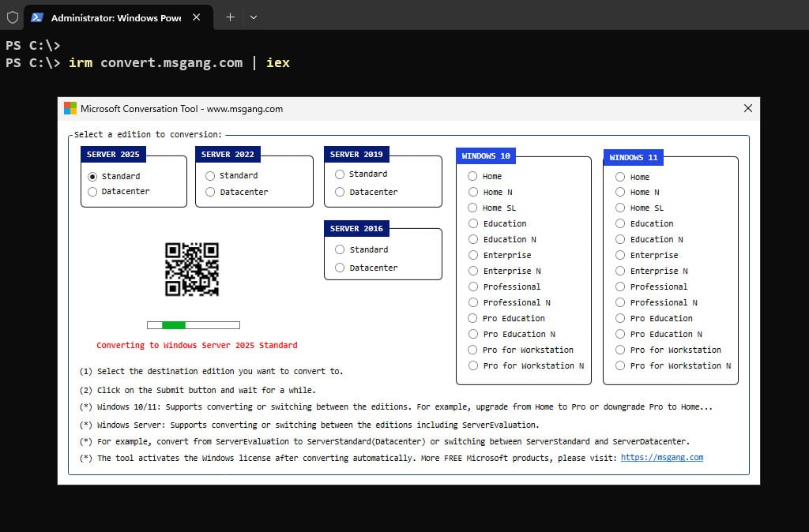Pick Windows 11 Home N edition
This screenshot has height=532, width=809.
(620, 192)
